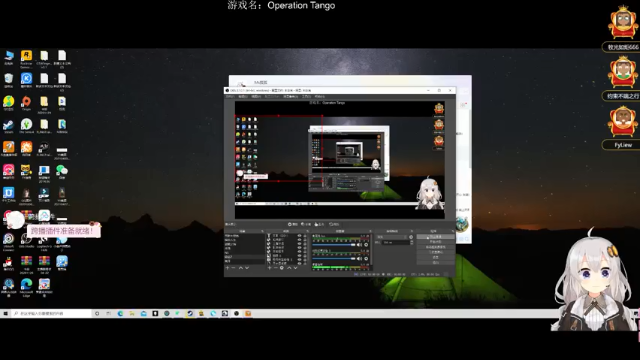This screenshot has height=360, width=640.
Task: Open settings gear of second mixer channel
Action: point(366,259)
